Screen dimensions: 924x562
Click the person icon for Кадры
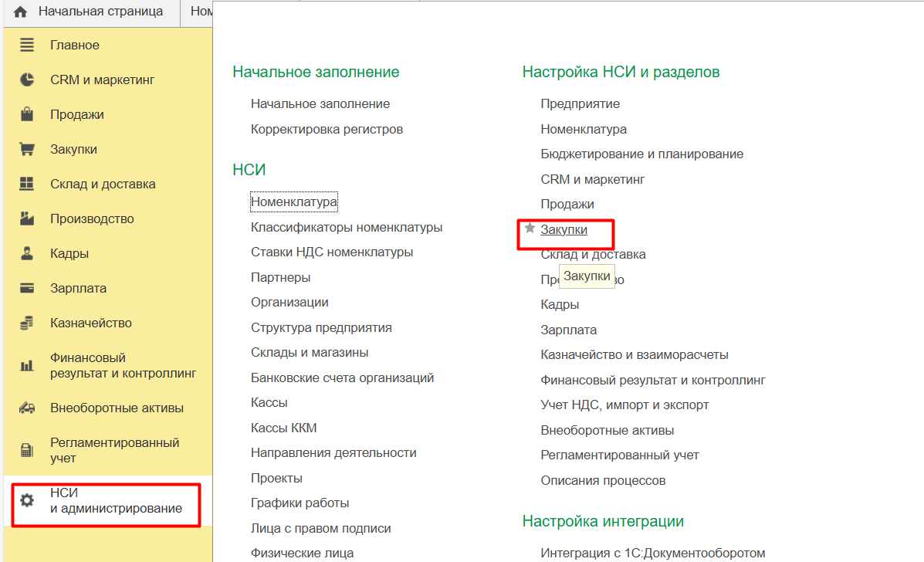tap(27, 254)
